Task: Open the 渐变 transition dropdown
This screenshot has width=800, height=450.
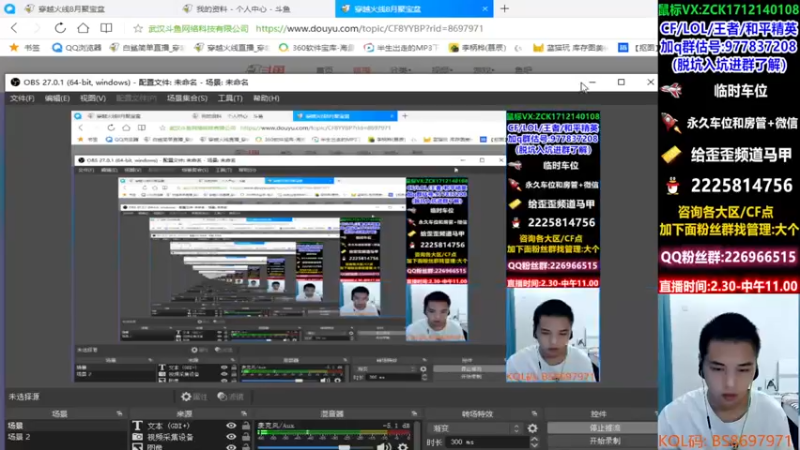Action: tap(476, 429)
